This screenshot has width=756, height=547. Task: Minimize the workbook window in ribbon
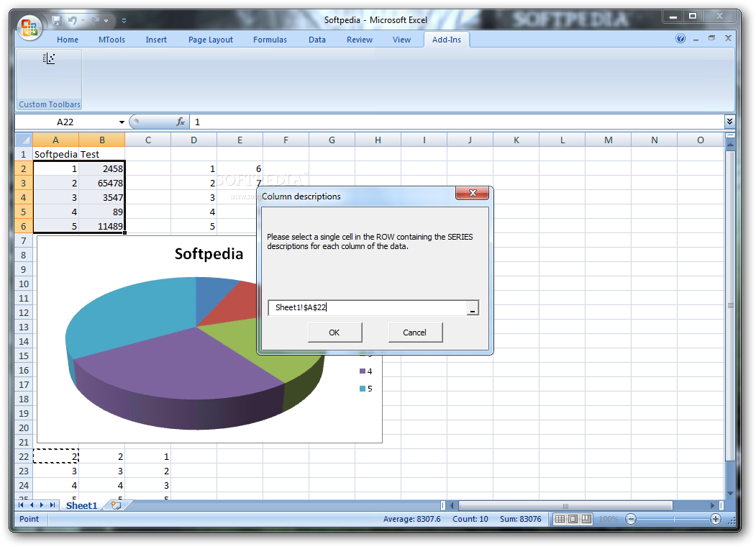(x=696, y=39)
